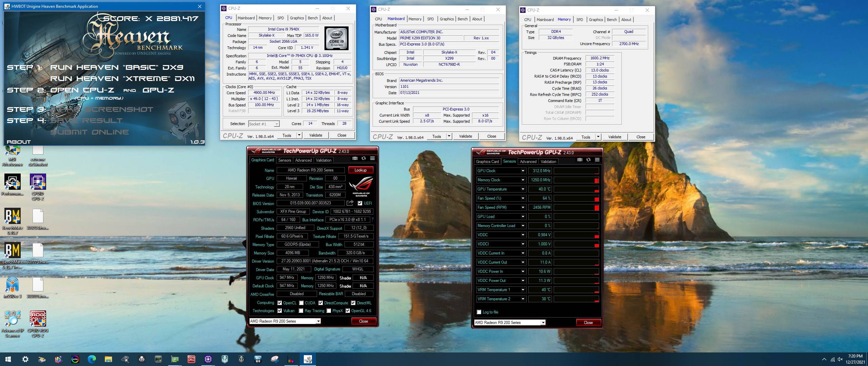Select the 307779.hw... file on the desktop
The height and width of the screenshot is (366, 868).
coord(38,254)
